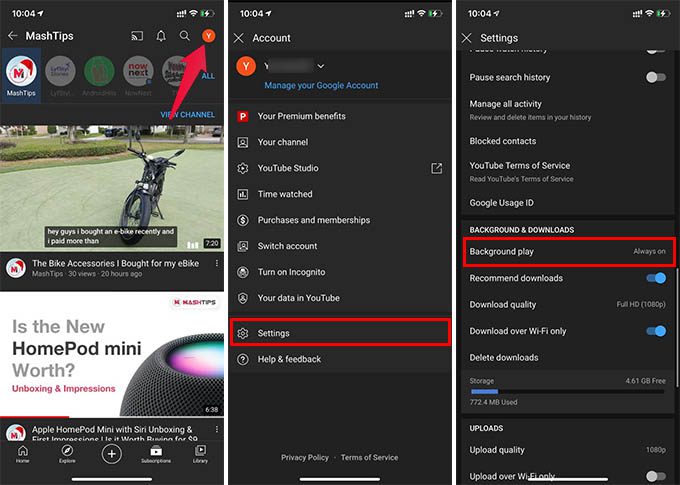This screenshot has width=680, height=485.
Task: Close the Settings screen
Action: (x=467, y=38)
